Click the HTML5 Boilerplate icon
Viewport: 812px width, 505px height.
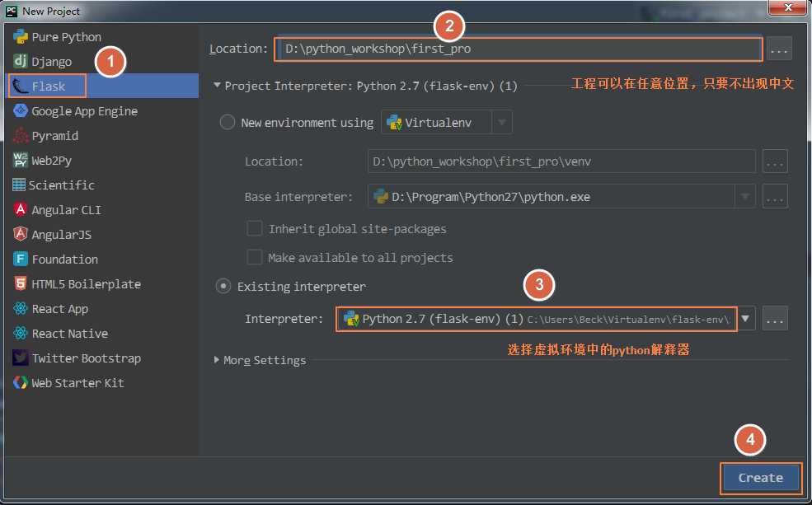point(20,283)
